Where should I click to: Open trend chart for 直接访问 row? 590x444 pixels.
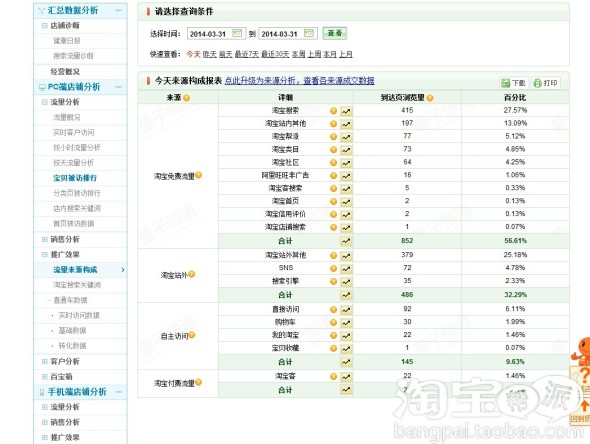[x=346, y=310]
